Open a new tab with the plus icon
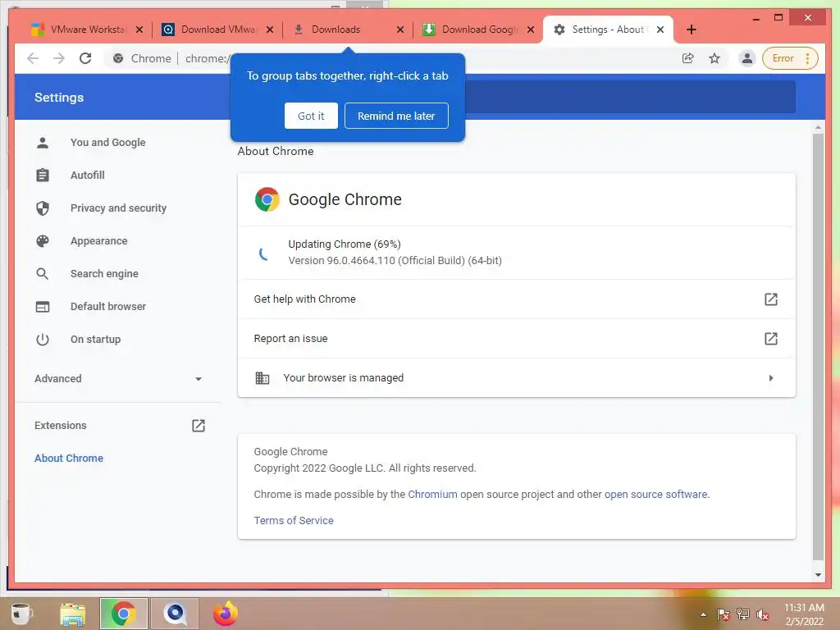This screenshot has height=630, width=840. point(692,30)
